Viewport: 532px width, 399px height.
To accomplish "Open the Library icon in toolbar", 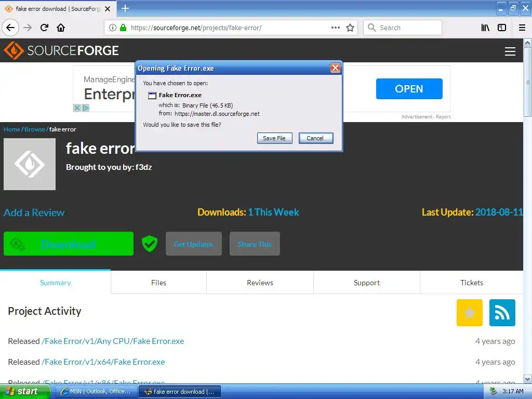I will [485, 28].
